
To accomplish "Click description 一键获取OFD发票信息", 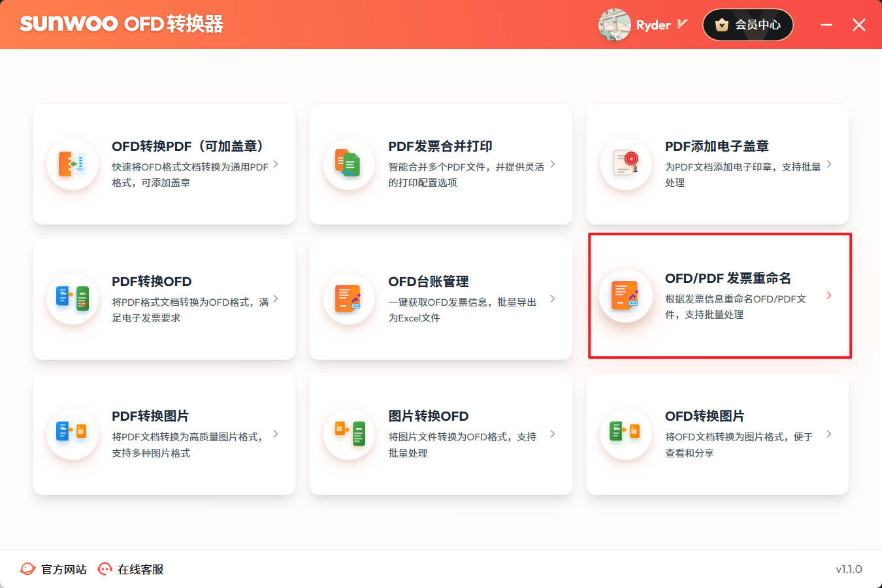I will (462, 310).
